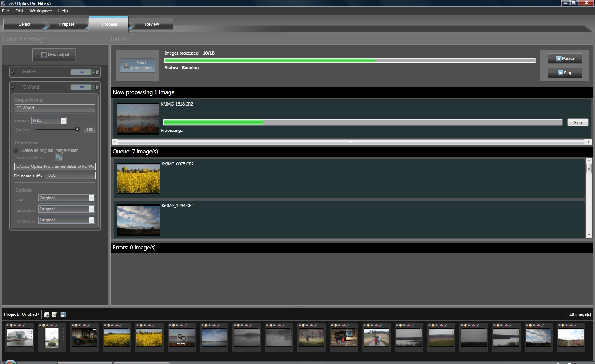Click the JPEG Quality slider handle
This screenshot has width=595, height=364.
[x=77, y=129]
